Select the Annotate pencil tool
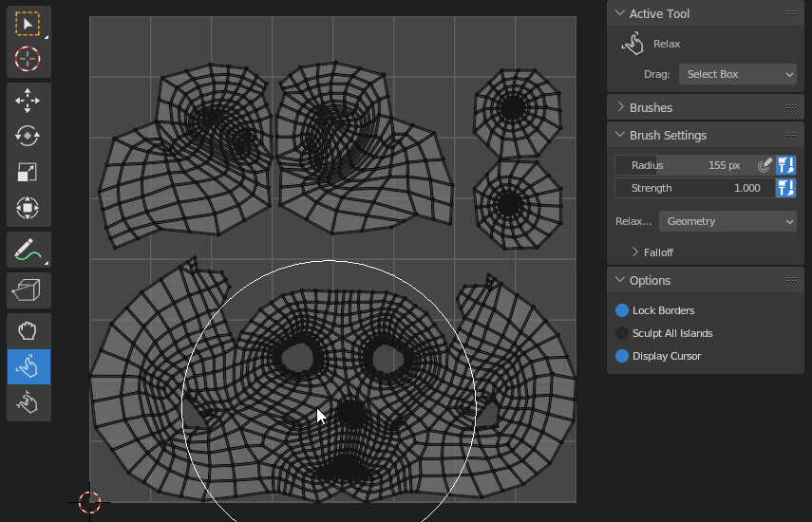812x522 pixels. (x=28, y=250)
